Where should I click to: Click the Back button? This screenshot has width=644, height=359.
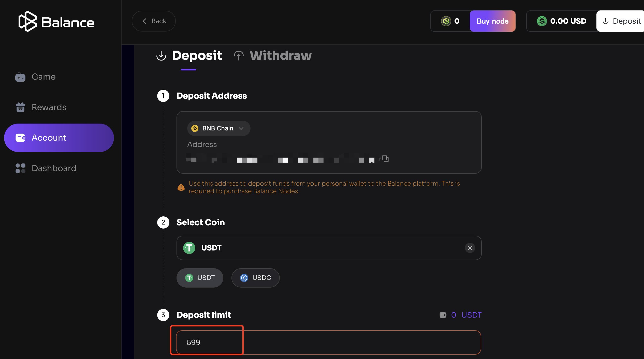click(154, 21)
